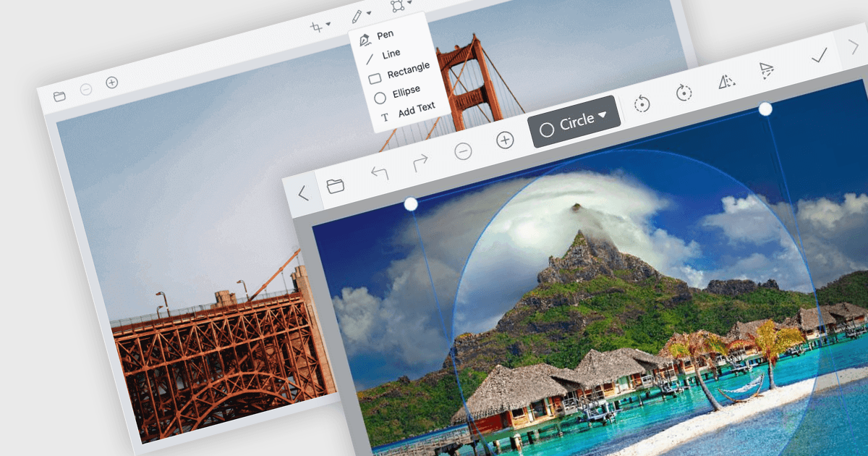Click zoom out icon in the back window
The height and width of the screenshot is (456, 868).
(x=85, y=90)
